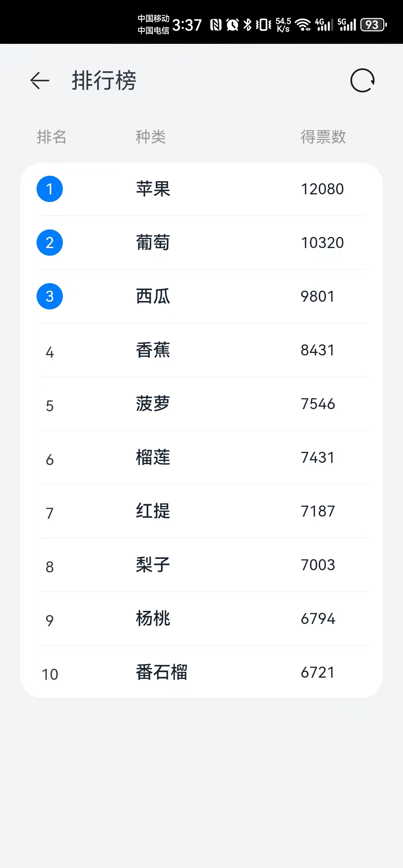The image size is (403, 868).
Task: Select the 香蕉 row ranked fourth
Action: point(201,350)
